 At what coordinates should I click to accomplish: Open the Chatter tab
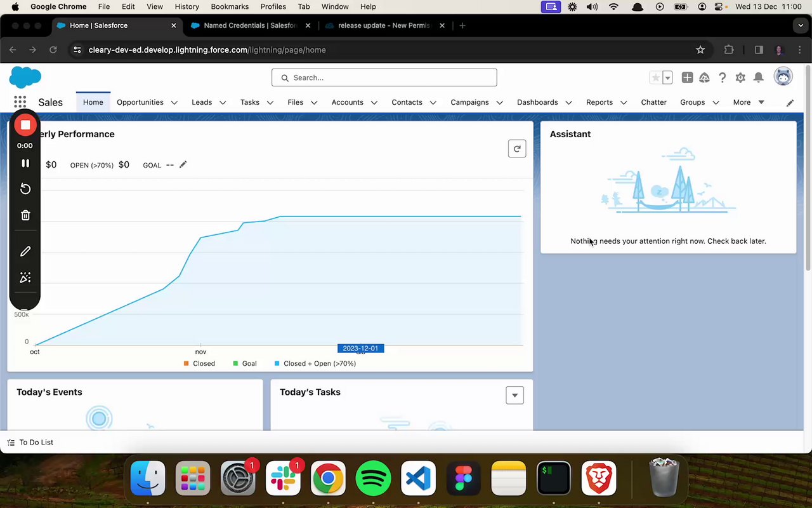click(x=653, y=102)
